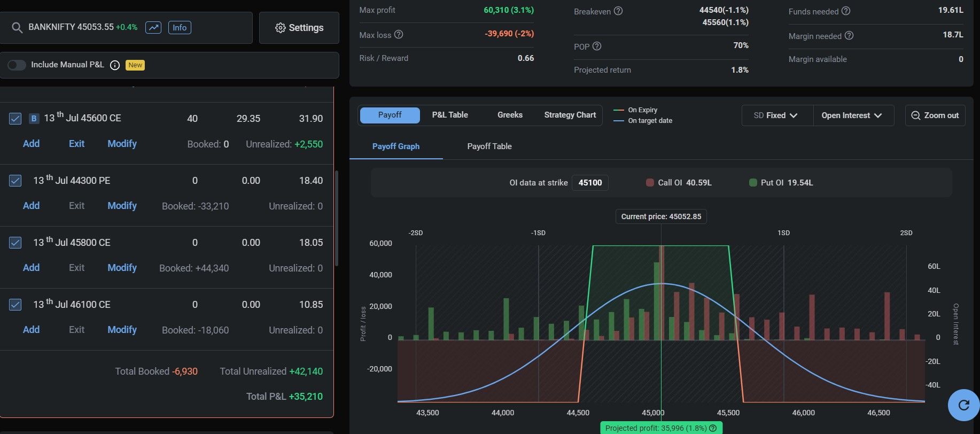The width and height of the screenshot is (980, 434).
Task: Click Add for the 45800 CE position
Action: 31,268
